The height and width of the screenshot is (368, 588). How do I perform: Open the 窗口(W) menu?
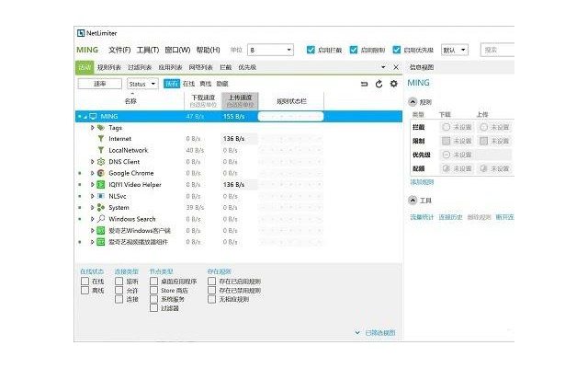pyautogui.click(x=177, y=50)
